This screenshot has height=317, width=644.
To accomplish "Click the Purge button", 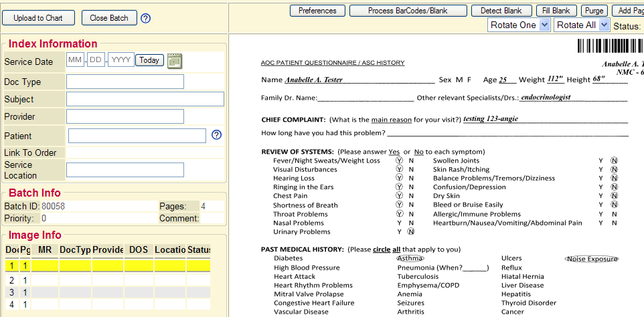I will click(x=594, y=11).
